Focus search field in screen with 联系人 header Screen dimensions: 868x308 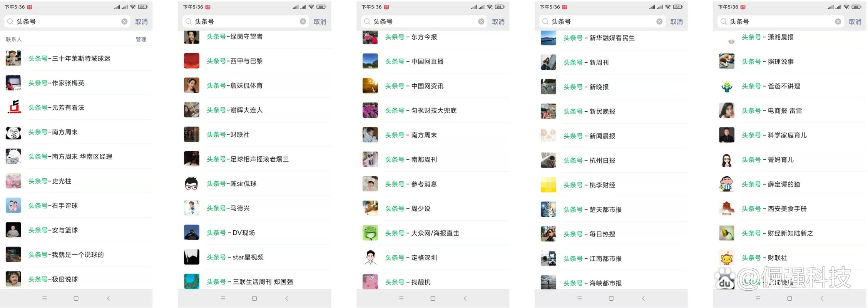click(x=67, y=22)
